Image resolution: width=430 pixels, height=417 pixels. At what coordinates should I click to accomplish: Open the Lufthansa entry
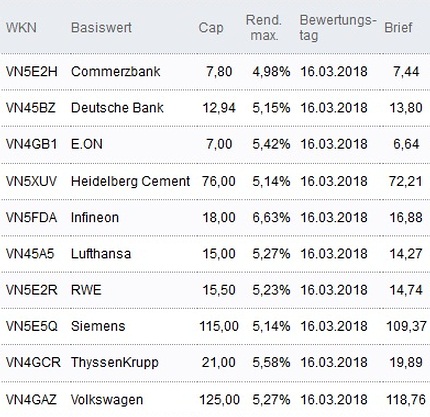coord(101,254)
